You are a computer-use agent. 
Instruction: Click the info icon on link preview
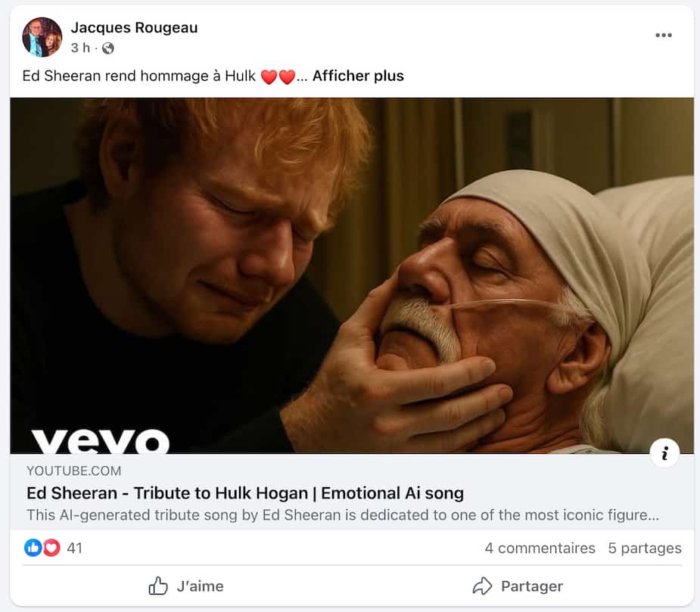click(664, 452)
